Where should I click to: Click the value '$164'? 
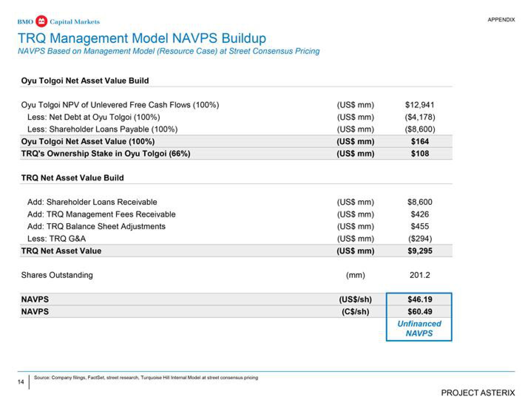pos(420,142)
